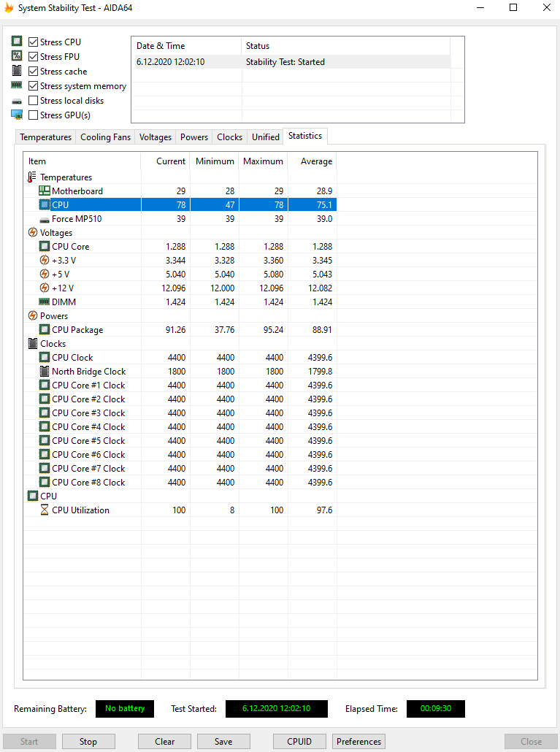
Task: Click the chip icon next to CPU Core #1 Clock
Action: (45, 385)
